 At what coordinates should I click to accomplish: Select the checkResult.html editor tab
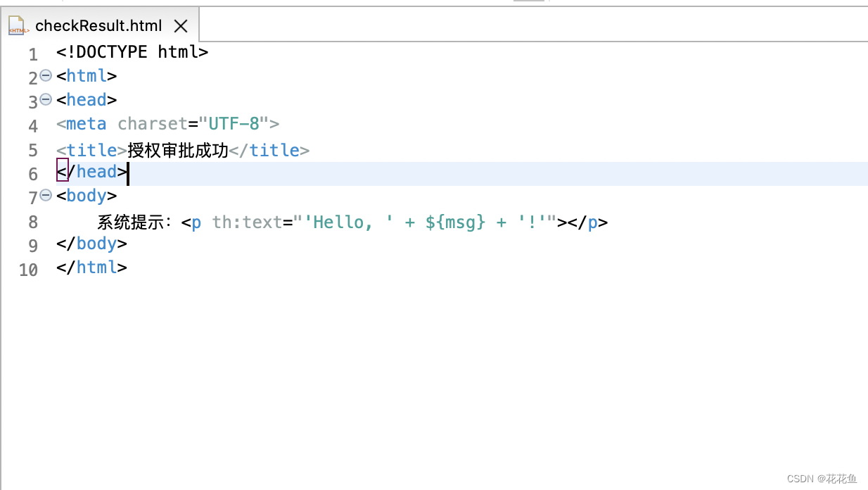[99, 26]
